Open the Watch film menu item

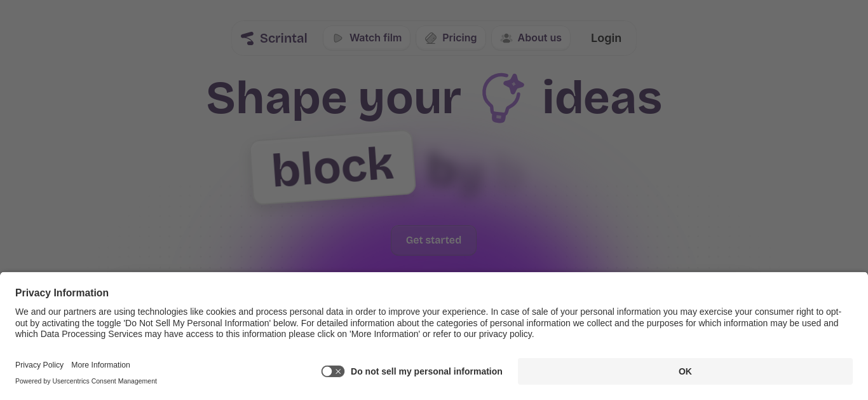click(367, 38)
